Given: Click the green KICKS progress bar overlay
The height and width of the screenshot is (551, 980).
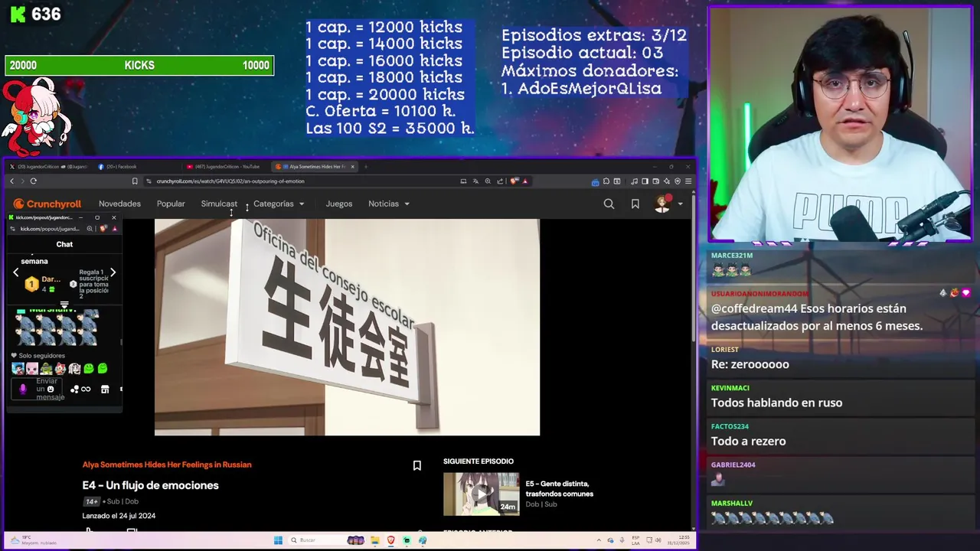Looking at the screenshot, I should 139,66.
